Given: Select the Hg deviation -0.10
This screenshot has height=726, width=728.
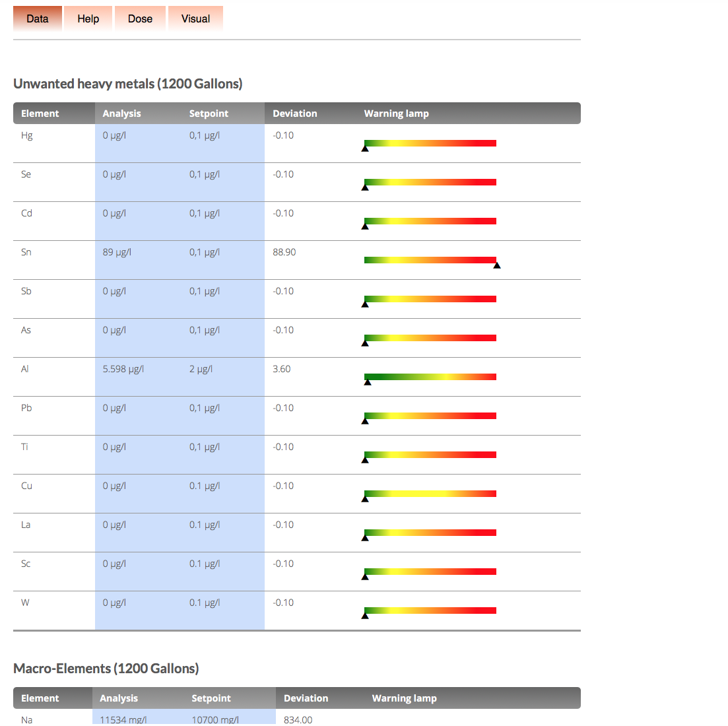Looking at the screenshot, I should (x=283, y=135).
